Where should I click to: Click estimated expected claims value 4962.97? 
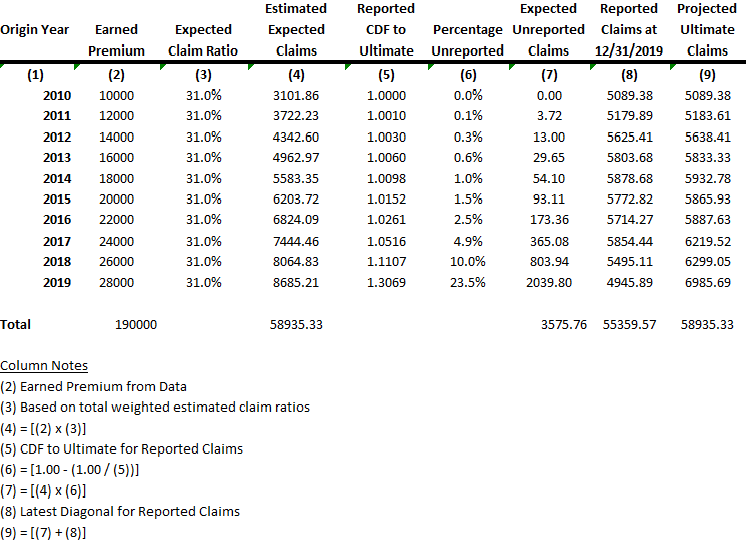tap(296, 157)
